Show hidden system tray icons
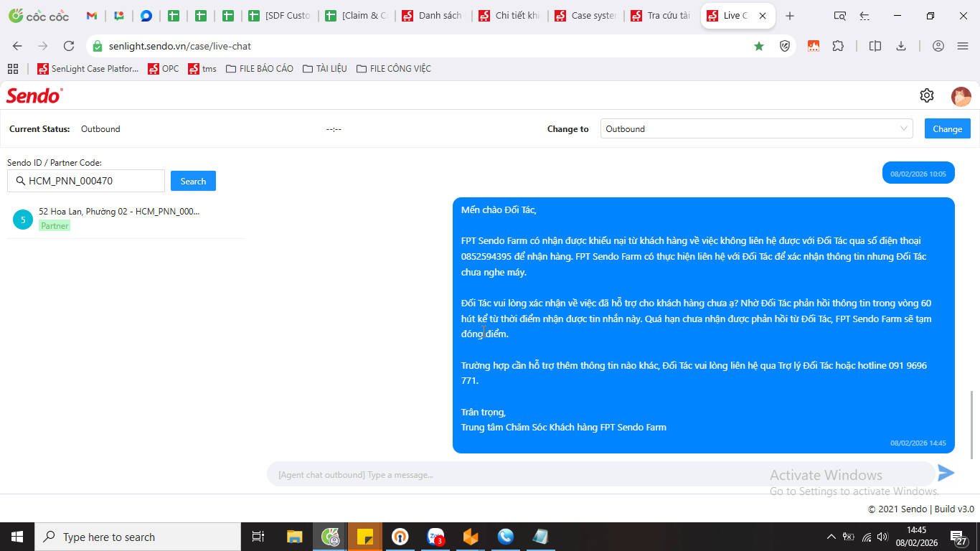980x551 pixels. point(831,537)
